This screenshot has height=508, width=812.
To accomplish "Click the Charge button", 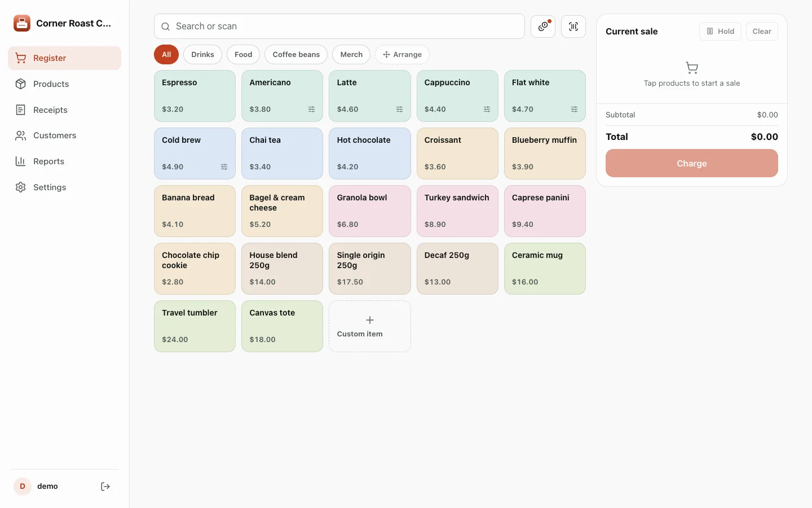I will pos(692,163).
